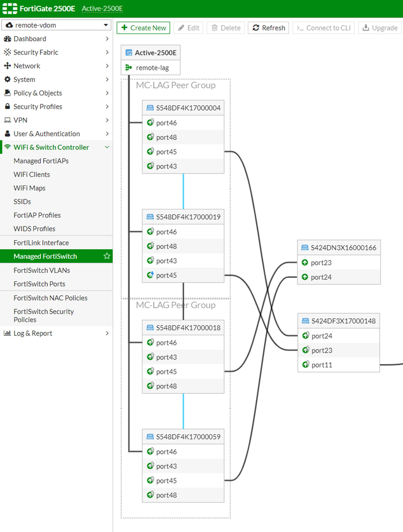Click the System gear icon
This screenshot has width=403, height=532.
tap(7, 79)
